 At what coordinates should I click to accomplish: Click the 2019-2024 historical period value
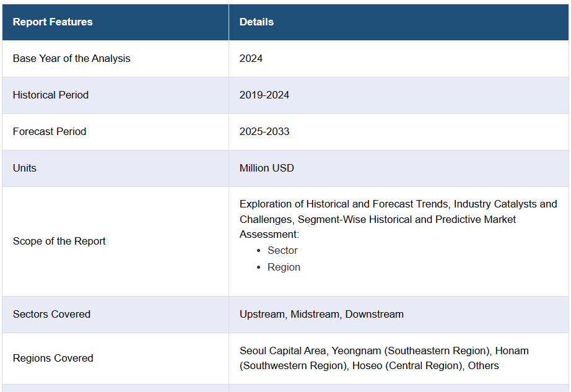[264, 95]
